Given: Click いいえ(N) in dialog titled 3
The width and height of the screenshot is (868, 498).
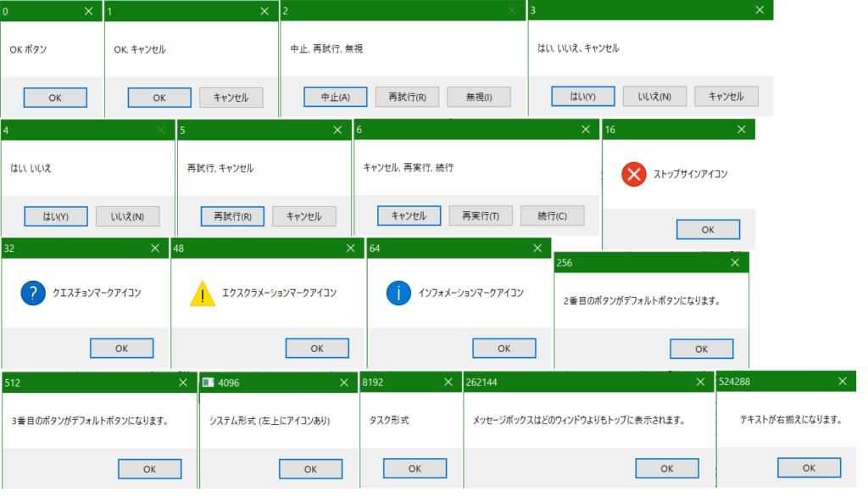Looking at the screenshot, I should point(654,97).
